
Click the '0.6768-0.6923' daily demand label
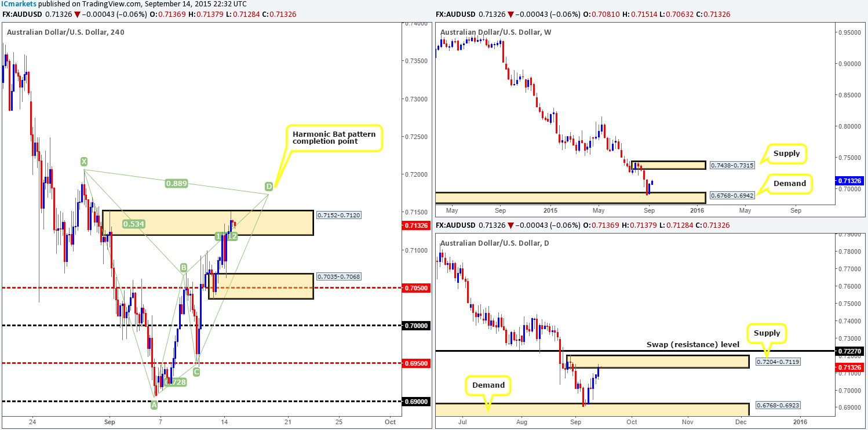778,405
